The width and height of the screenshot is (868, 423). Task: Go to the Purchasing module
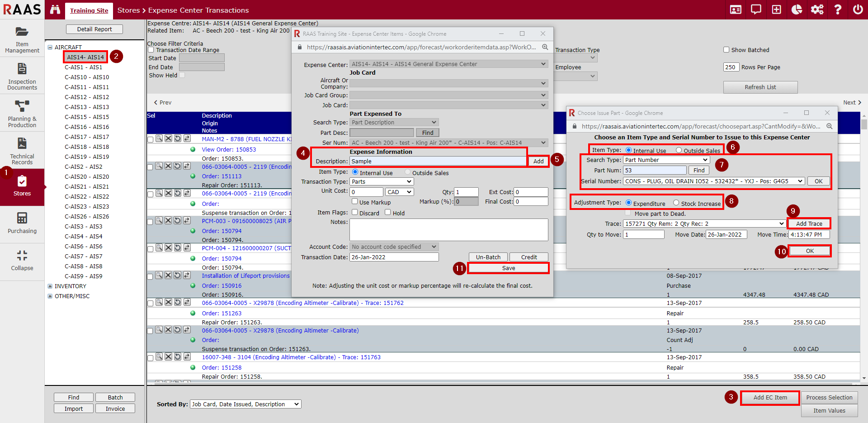[22, 223]
